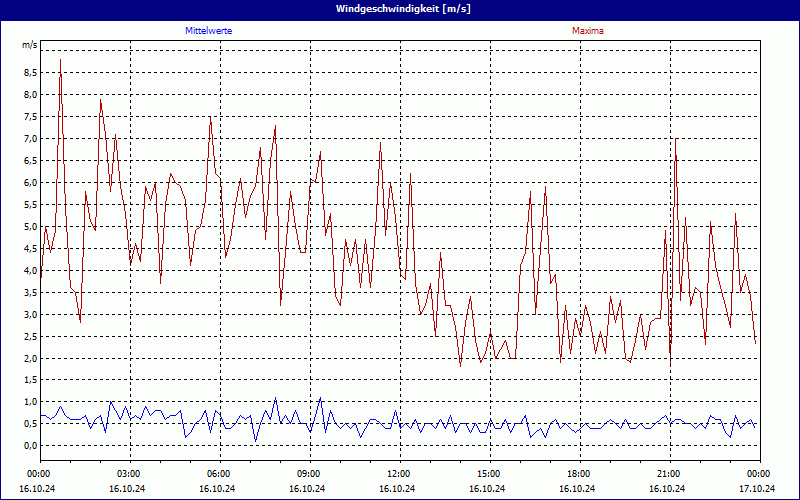Viewport: 800px width, 500px height.
Task: Select the 2,5 y-axis value
Action: pos(30,336)
